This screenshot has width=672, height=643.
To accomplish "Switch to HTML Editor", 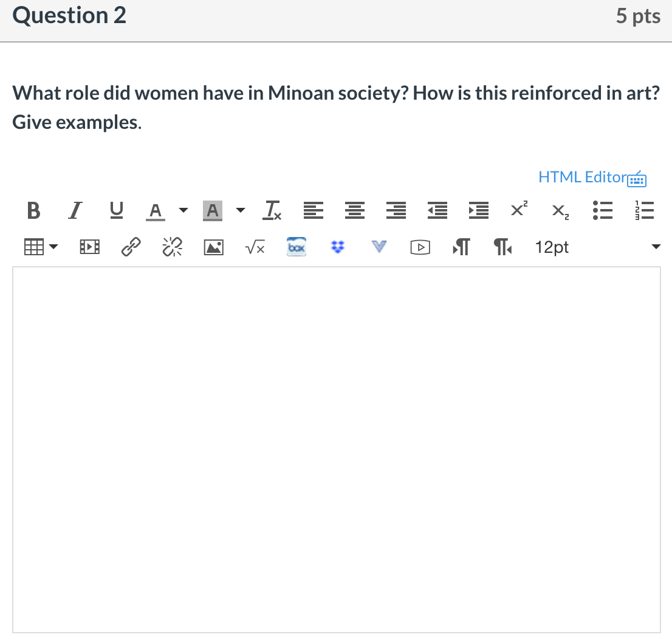I will click(581, 177).
